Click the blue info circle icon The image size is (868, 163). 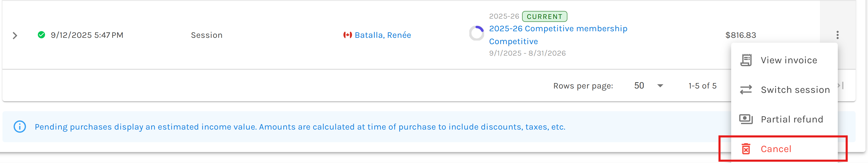click(20, 127)
